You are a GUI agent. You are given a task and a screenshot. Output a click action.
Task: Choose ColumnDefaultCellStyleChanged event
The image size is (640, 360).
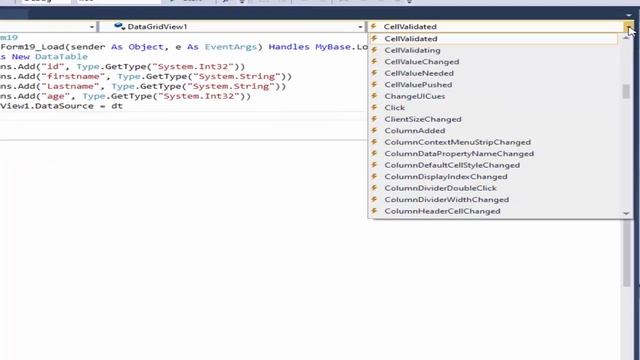[493, 165]
